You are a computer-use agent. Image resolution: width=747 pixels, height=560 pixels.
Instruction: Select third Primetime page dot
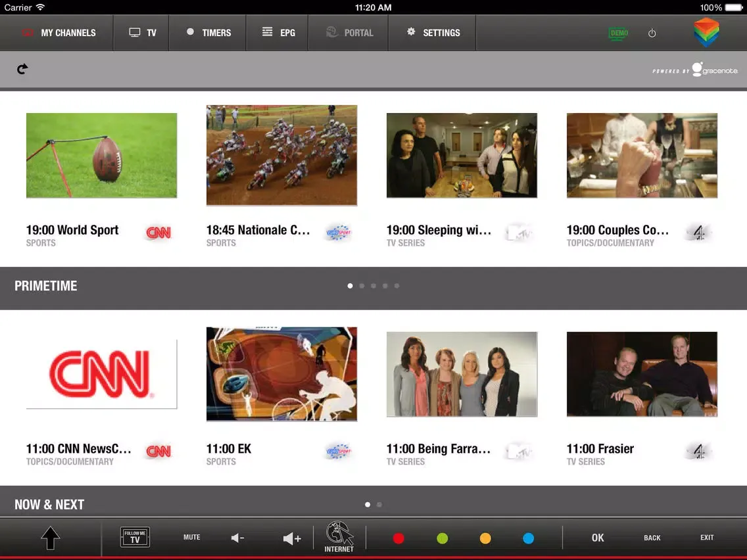tap(373, 286)
